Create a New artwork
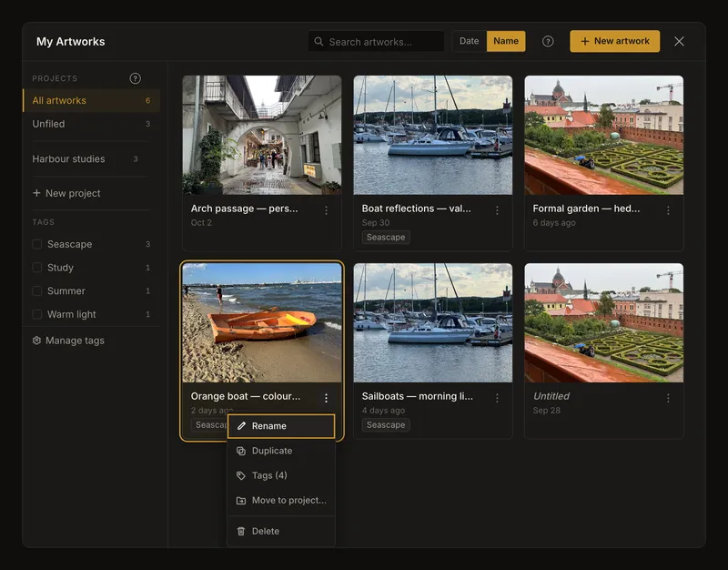 click(x=615, y=41)
